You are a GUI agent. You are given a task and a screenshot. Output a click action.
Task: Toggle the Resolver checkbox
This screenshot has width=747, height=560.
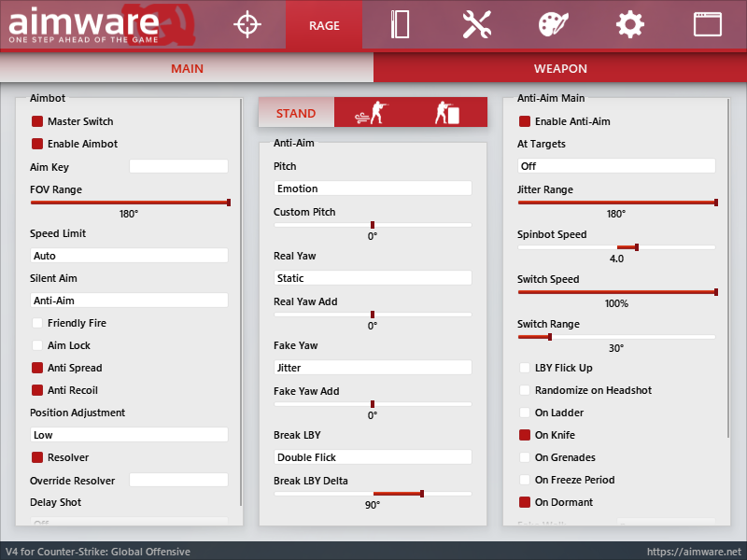(x=37, y=457)
